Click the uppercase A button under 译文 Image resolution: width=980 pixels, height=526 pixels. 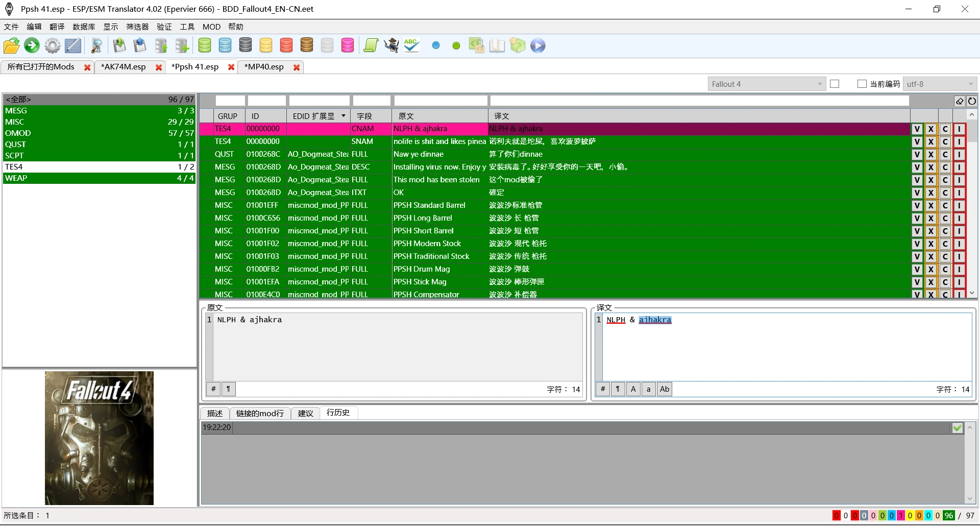click(x=633, y=389)
